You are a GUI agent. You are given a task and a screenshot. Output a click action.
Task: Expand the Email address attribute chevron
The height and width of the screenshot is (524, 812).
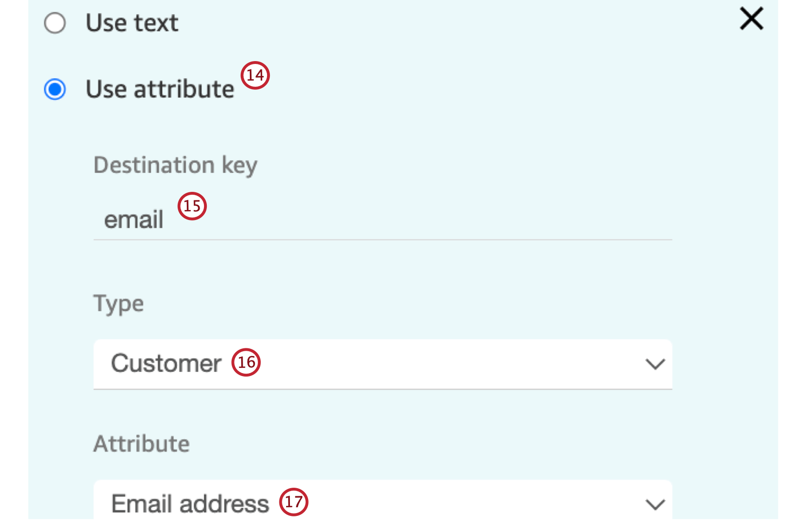655,504
